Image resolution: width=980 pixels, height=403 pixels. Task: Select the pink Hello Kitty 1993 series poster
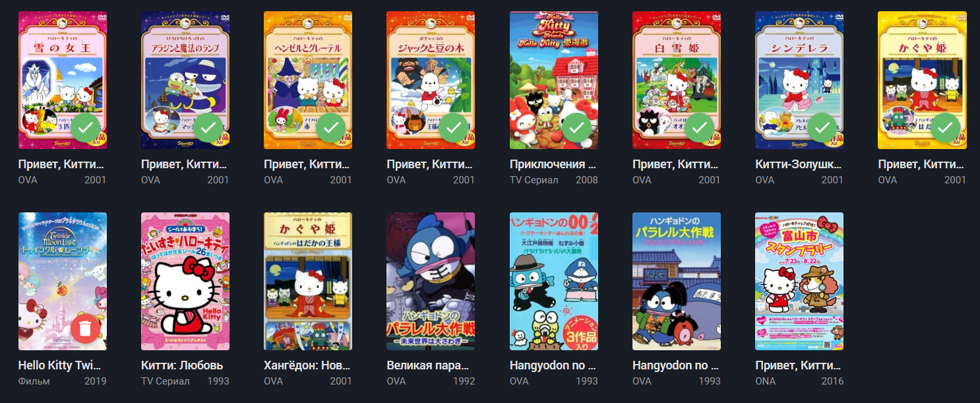185,281
